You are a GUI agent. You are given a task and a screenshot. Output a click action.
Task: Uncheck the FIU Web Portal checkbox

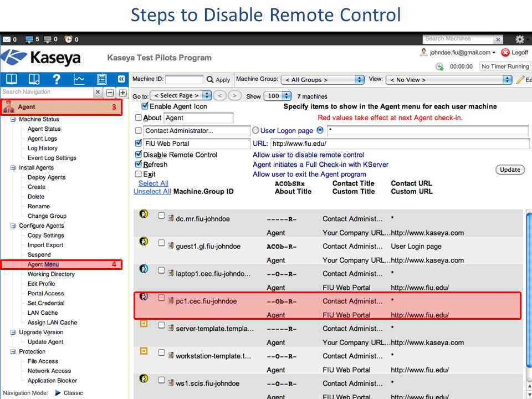138,143
